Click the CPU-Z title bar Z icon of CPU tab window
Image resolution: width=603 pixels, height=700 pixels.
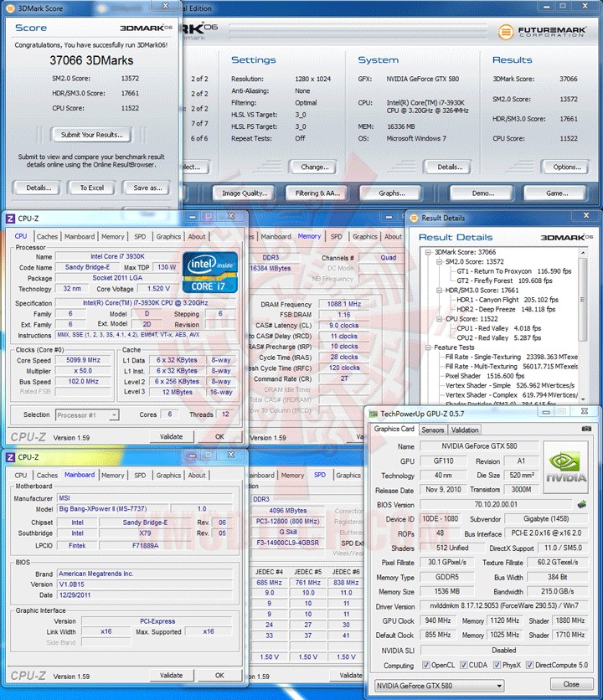pyautogui.click(x=10, y=219)
